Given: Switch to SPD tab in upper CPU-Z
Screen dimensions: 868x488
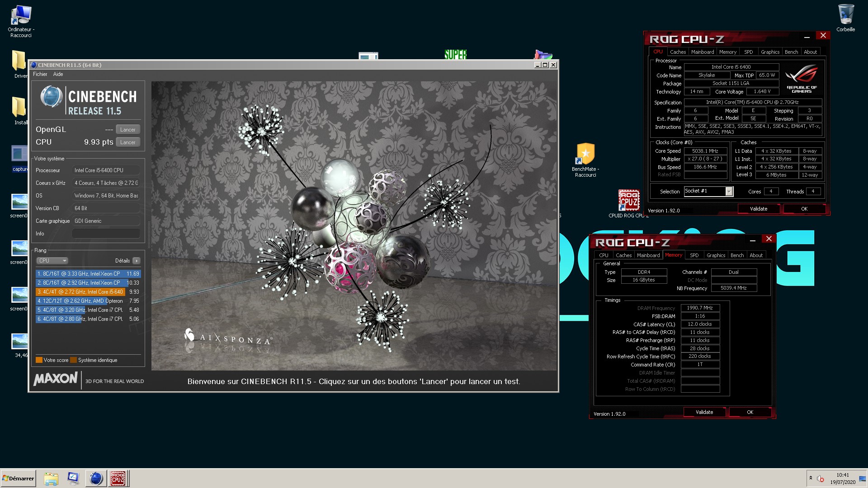Looking at the screenshot, I should (749, 52).
